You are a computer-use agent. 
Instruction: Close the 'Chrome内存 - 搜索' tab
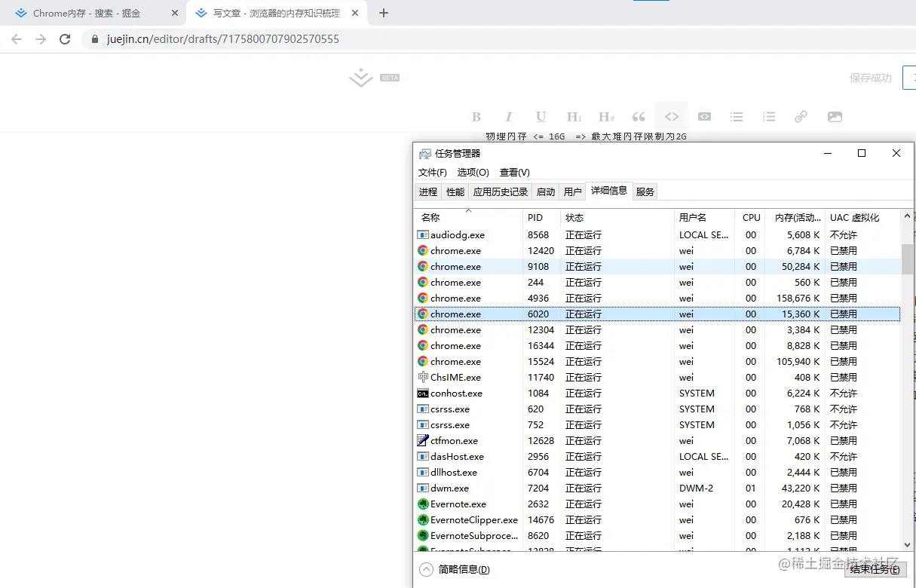[175, 13]
